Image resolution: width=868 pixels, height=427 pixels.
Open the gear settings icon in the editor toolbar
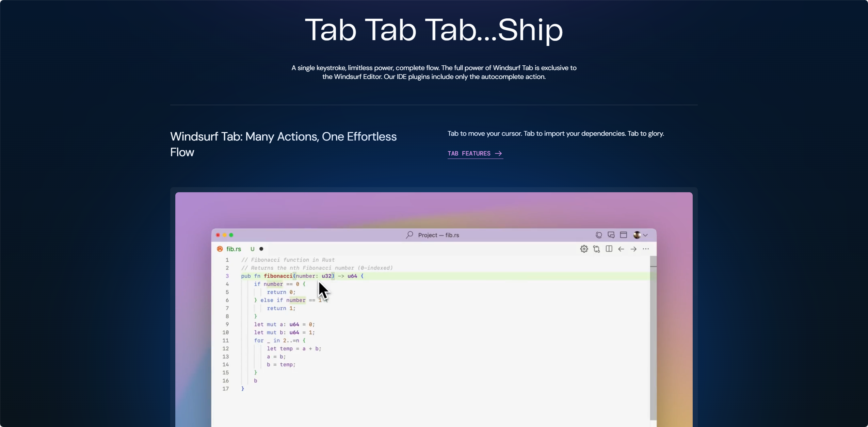(x=584, y=249)
